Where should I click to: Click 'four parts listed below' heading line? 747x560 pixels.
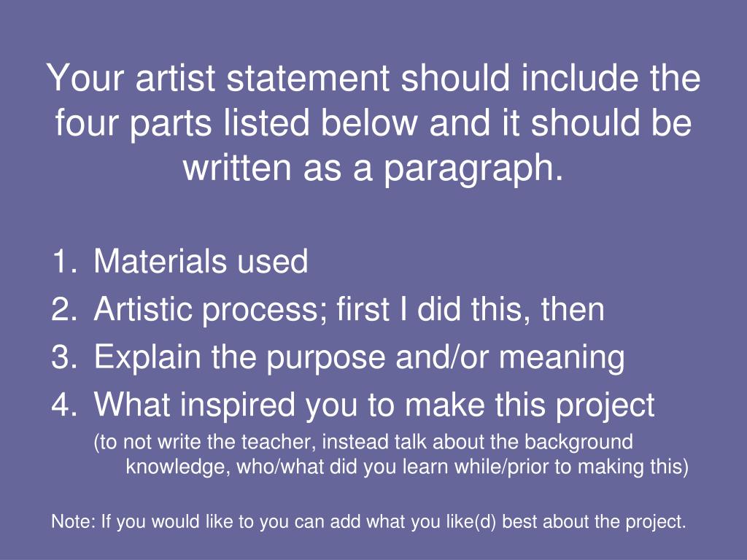pos(373,122)
